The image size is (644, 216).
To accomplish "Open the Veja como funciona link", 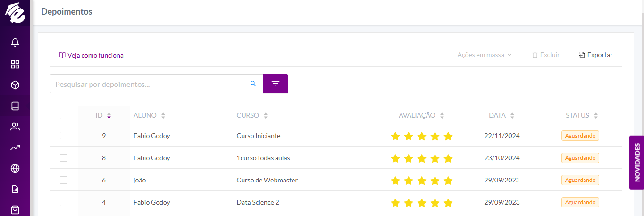I will click(91, 55).
